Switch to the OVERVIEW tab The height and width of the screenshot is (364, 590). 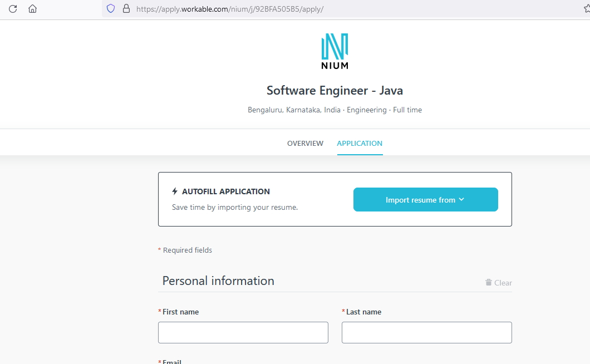tap(305, 144)
